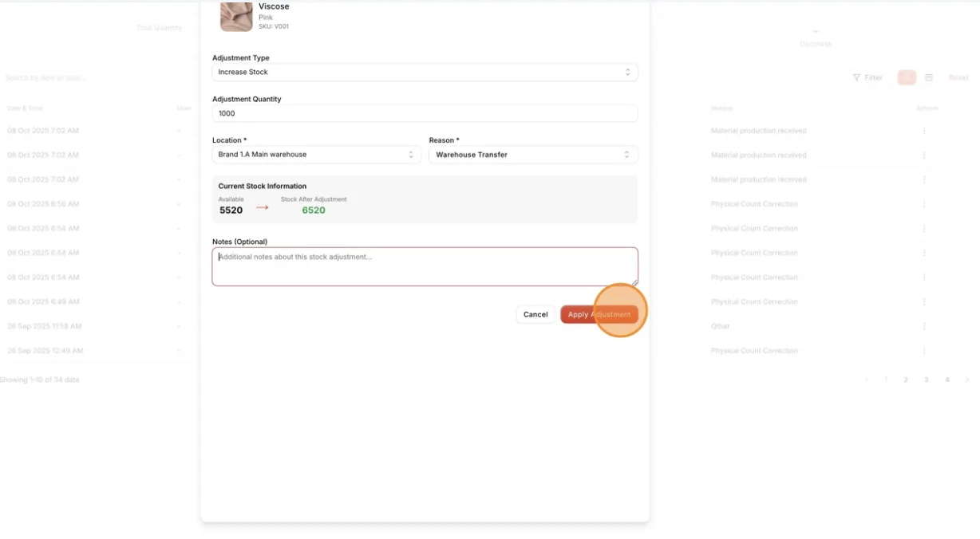Go to page 1 in the pagination
Viewport: 980px width, 539px height.
point(886,380)
